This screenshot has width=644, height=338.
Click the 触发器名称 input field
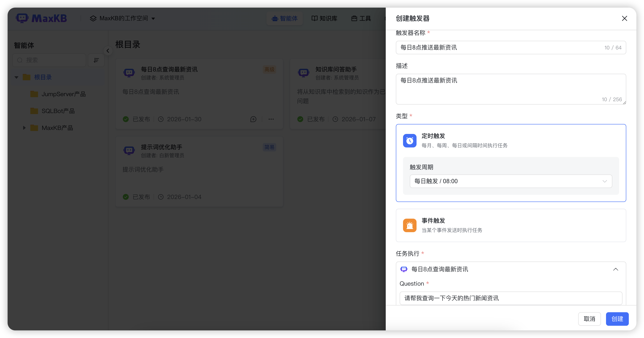tap(500, 48)
